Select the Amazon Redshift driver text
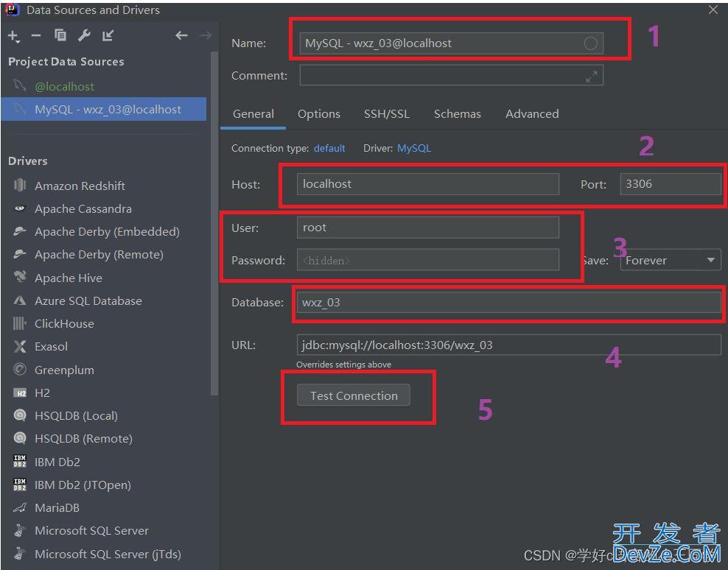Viewport: 728px width, 570px height. point(80,186)
